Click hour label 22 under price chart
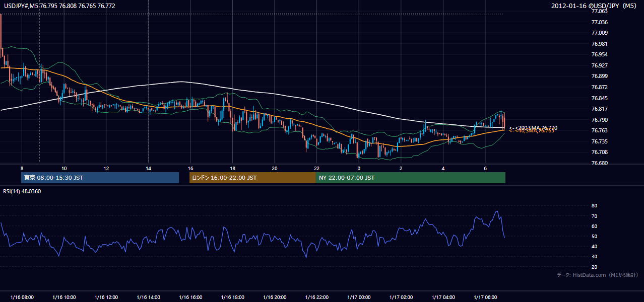Viewport: 644px width, 302px height. point(316,168)
